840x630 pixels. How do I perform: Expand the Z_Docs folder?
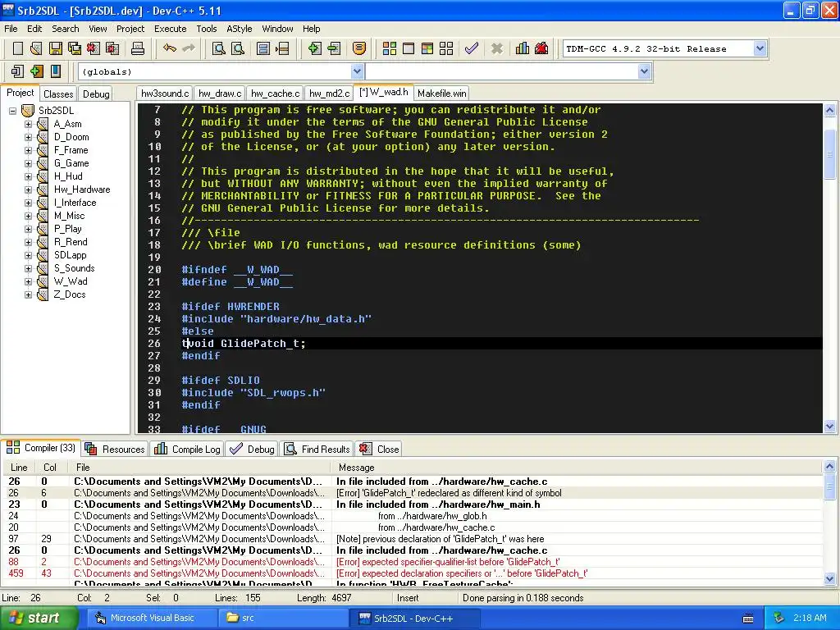[x=29, y=294]
